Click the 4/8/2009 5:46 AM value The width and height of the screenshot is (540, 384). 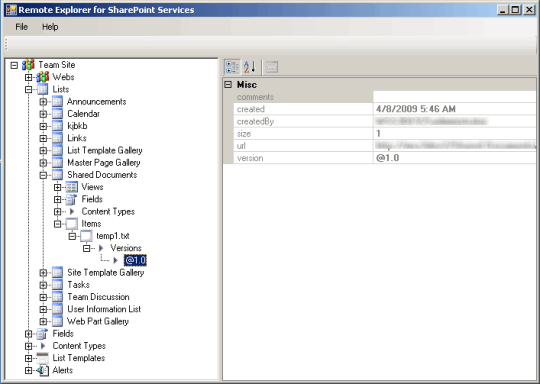(x=416, y=109)
